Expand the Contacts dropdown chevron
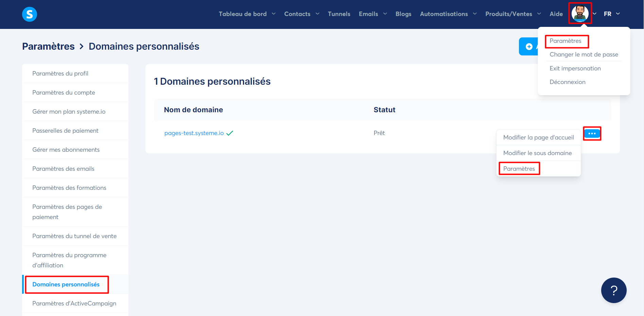Image resolution: width=644 pixels, height=316 pixels. [317, 14]
